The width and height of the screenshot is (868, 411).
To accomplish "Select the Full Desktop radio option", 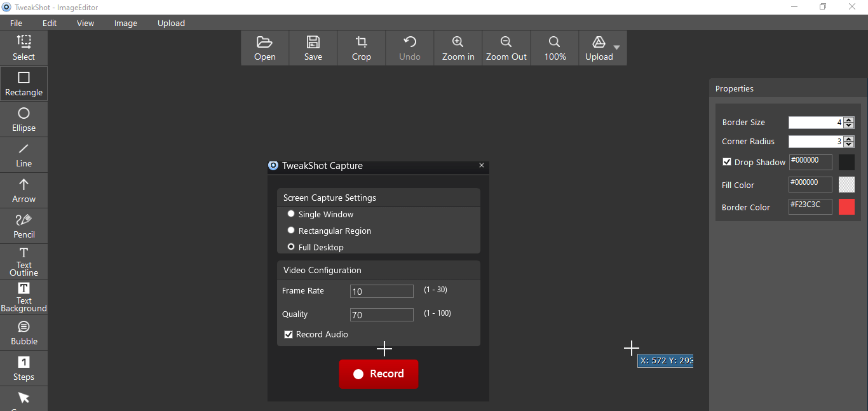I will point(291,247).
